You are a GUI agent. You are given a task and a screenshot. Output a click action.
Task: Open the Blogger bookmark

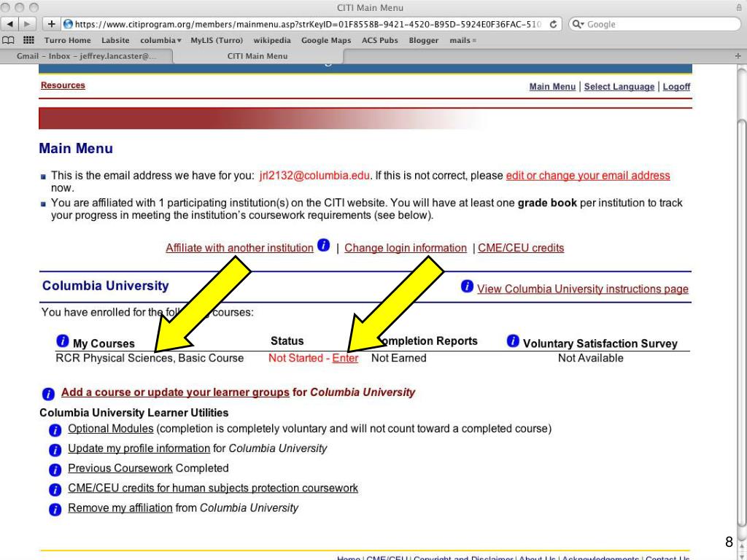coord(424,41)
